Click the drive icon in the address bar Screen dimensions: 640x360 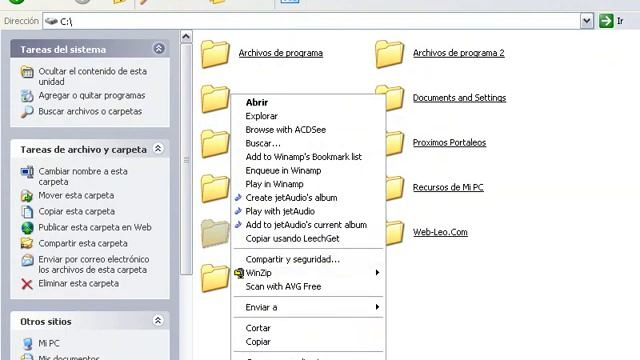[x=51, y=21]
